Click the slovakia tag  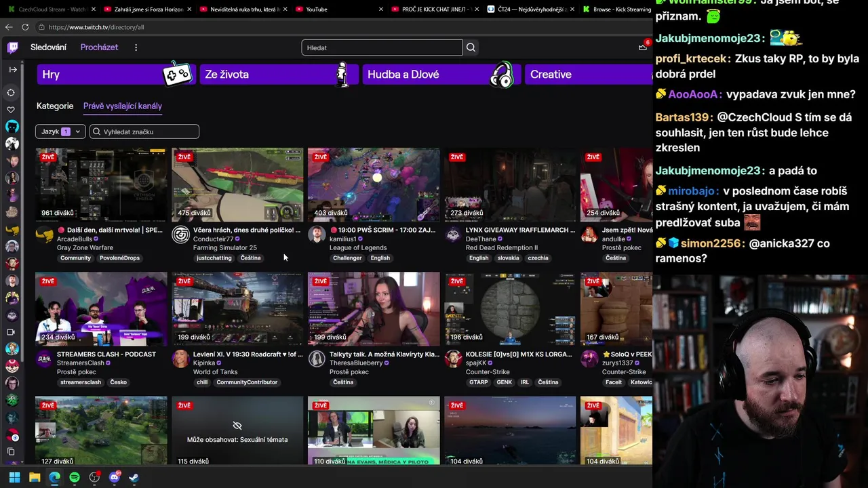(x=508, y=258)
